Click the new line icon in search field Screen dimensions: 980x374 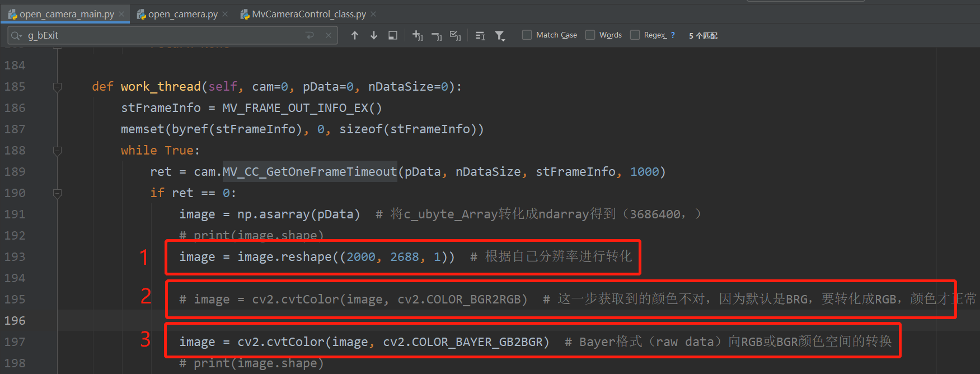(x=310, y=35)
